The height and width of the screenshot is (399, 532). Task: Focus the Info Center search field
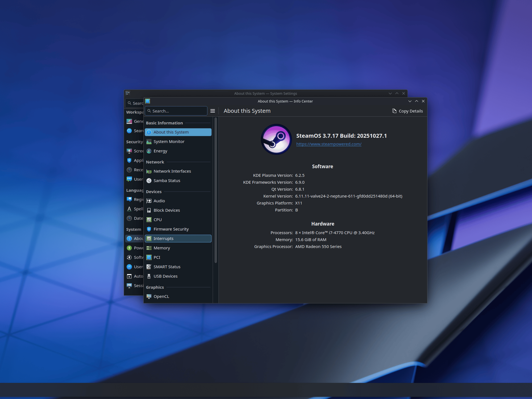[176, 111]
